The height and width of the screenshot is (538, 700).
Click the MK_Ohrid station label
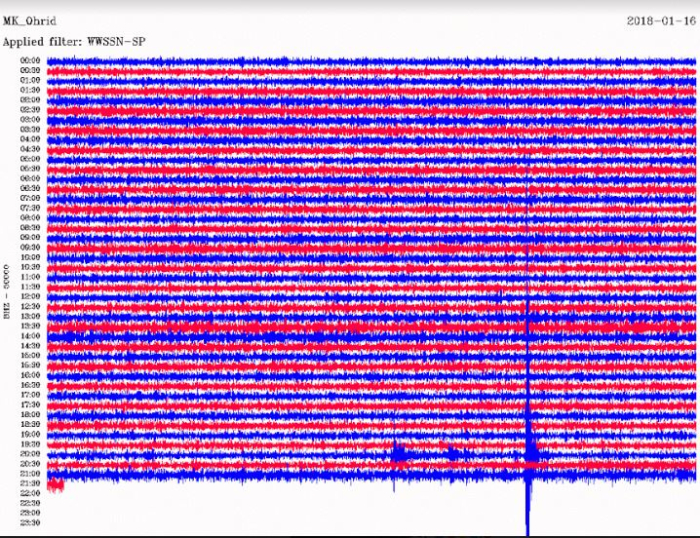pos(29,21)
